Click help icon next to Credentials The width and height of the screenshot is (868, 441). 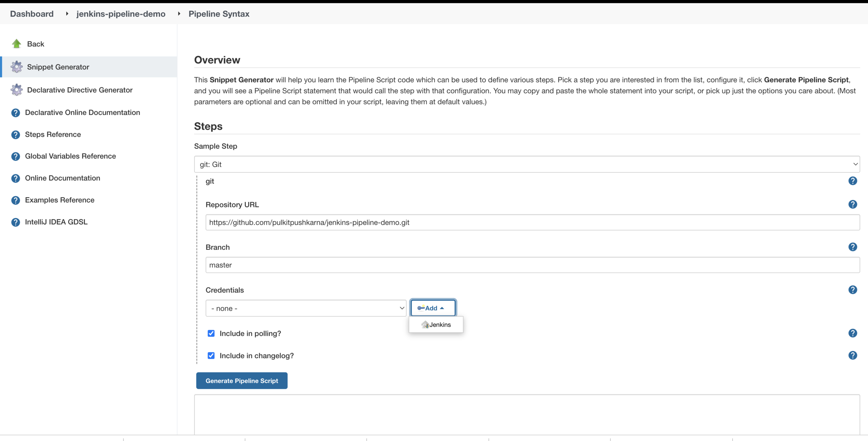tap(852, 290)
